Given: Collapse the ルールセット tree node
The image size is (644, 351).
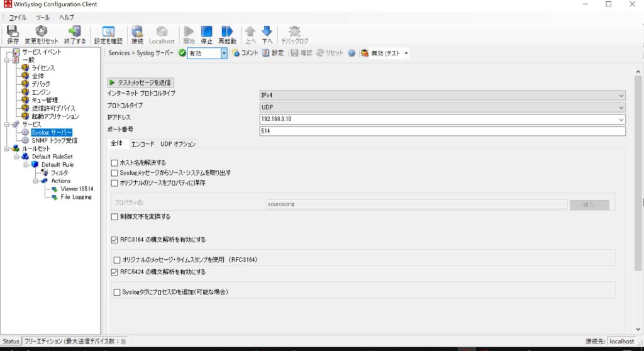Looking at the screenshot, I should (7, 148).
